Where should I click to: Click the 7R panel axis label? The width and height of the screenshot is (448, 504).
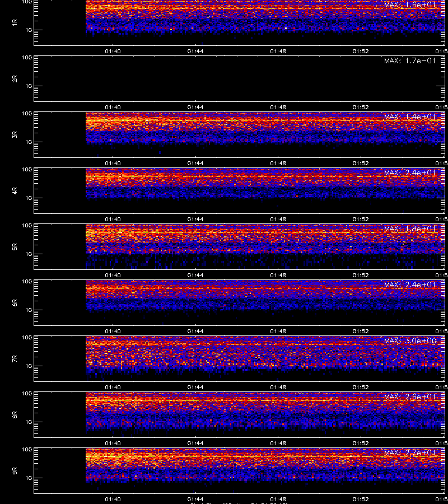[x=15, y=359]
